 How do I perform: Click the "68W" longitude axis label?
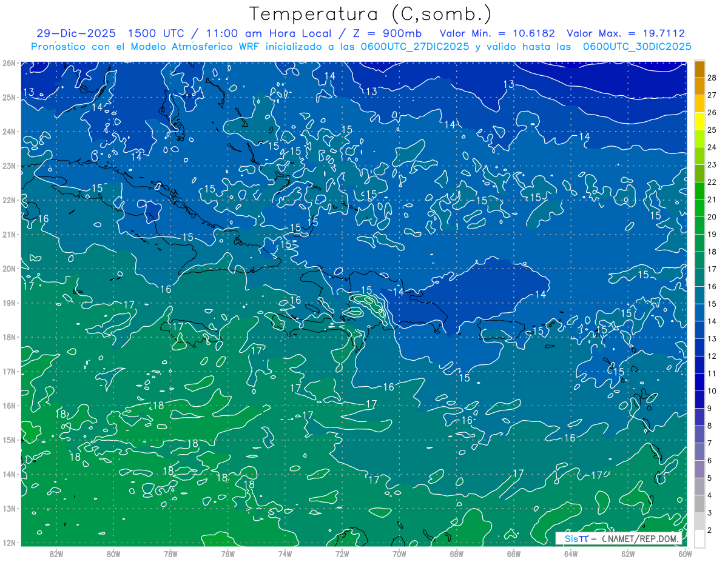coord(457,554)
